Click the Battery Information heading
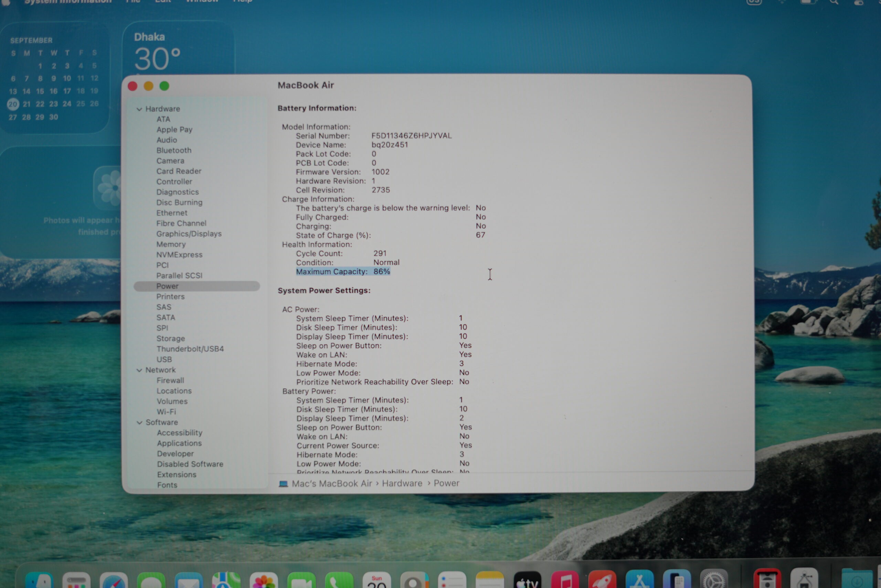 (317, 108)
